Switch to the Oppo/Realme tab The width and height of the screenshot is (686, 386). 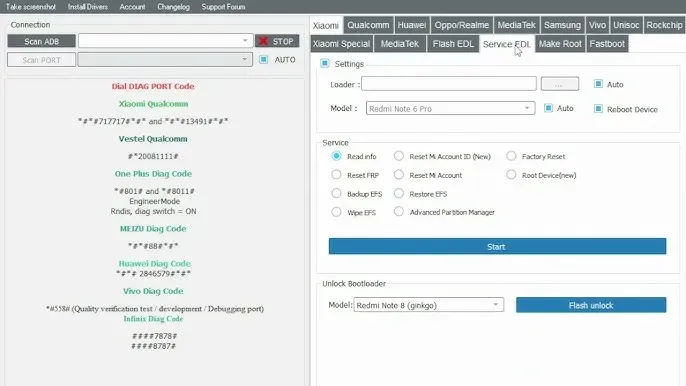(462, 25)
